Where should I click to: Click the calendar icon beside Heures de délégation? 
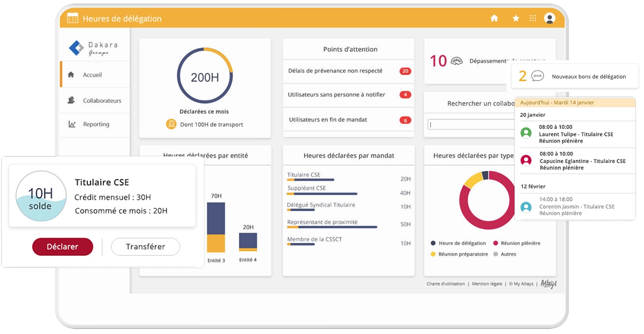click(72, 18)
